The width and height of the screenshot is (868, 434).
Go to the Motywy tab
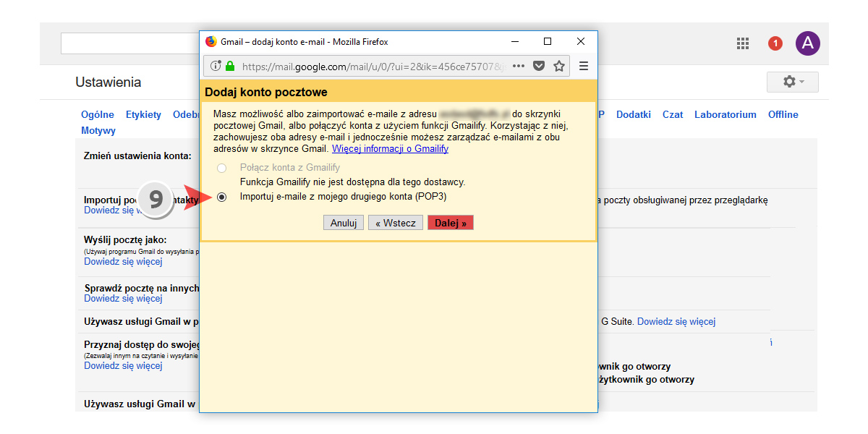pos(98,131)
